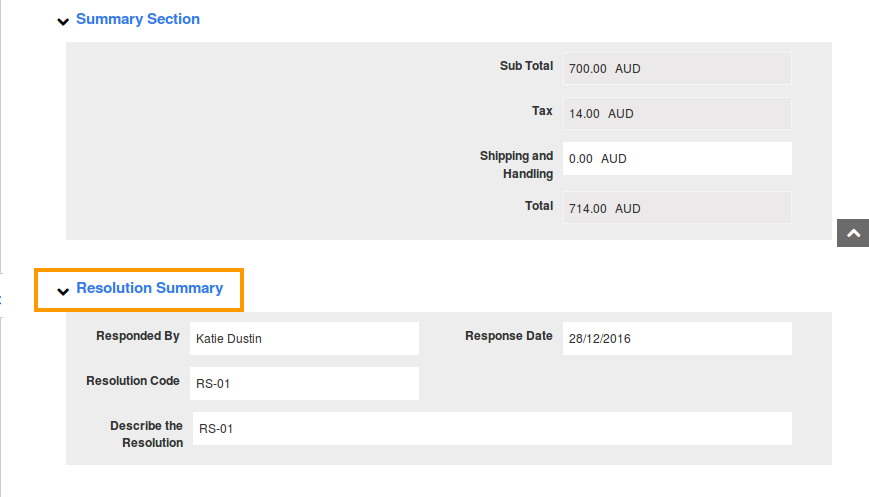Edit the Shipping and Handling field
Screen dimensions: 869x497
click(x=677, y=158)
